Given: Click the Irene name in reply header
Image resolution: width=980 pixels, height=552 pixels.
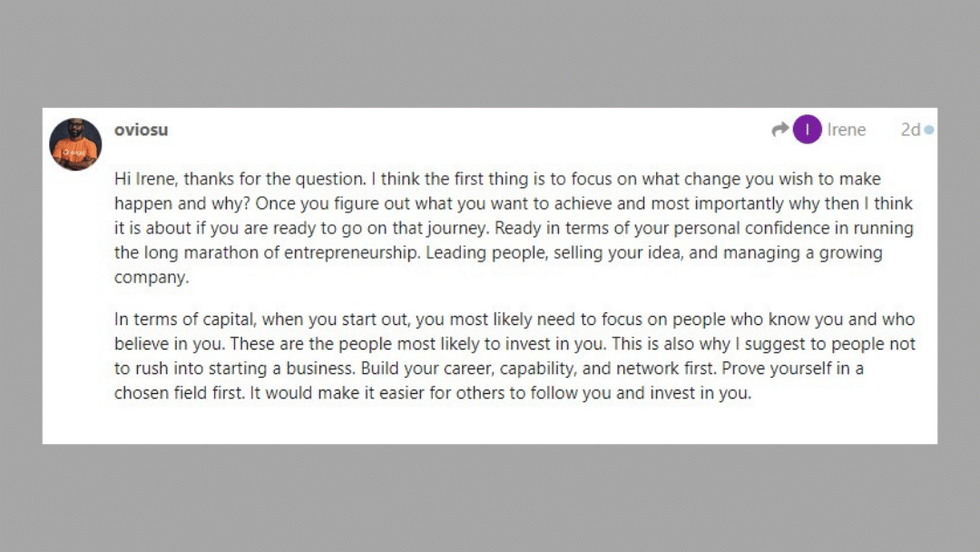Looking at the screenshot, I should click(x=847, y=130).
